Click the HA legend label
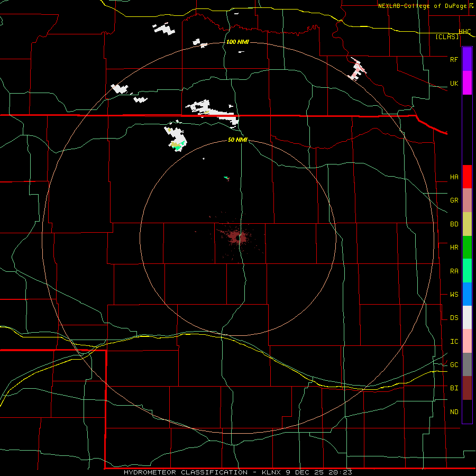Image resolution: width=476 pixels, height=476 pixels. [x=454, y=177]
